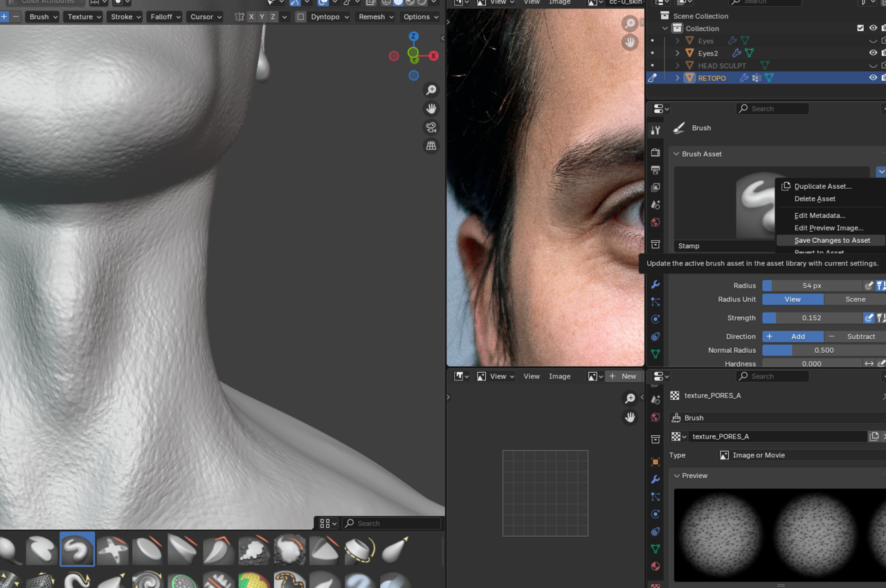
Task: Click the red X axis on navigation gizmo
Action: (434, 56)
